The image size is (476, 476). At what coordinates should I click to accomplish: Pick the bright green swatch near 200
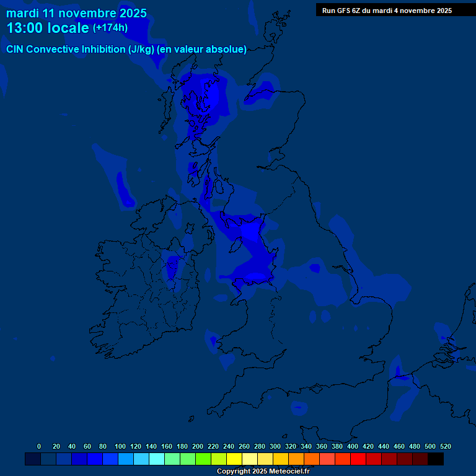(203, 459)
